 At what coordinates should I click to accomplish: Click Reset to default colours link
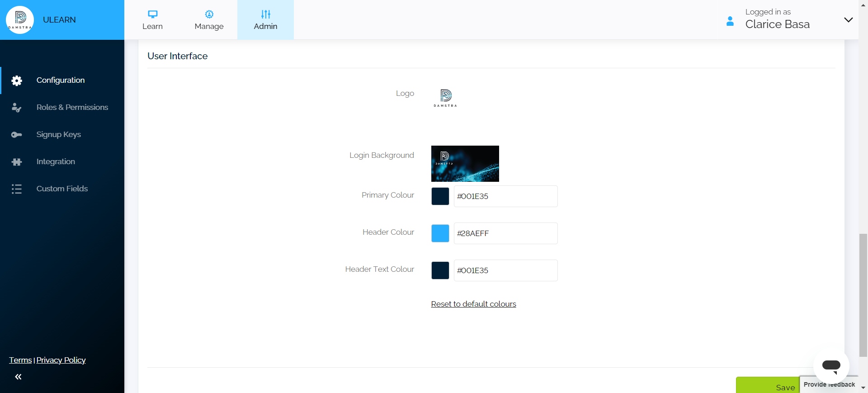[473, 304]
